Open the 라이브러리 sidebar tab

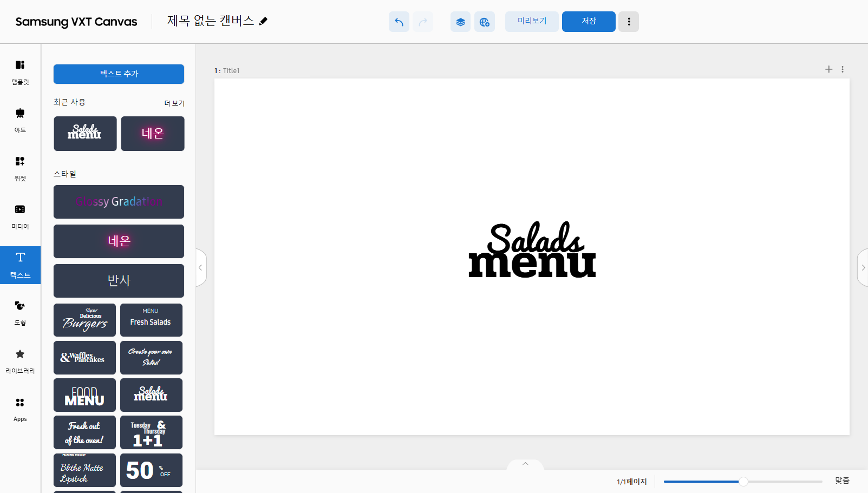click(20, 362)
